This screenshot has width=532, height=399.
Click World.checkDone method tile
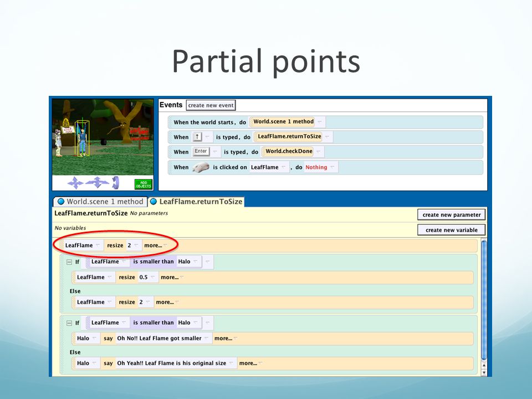click(289, 151)
